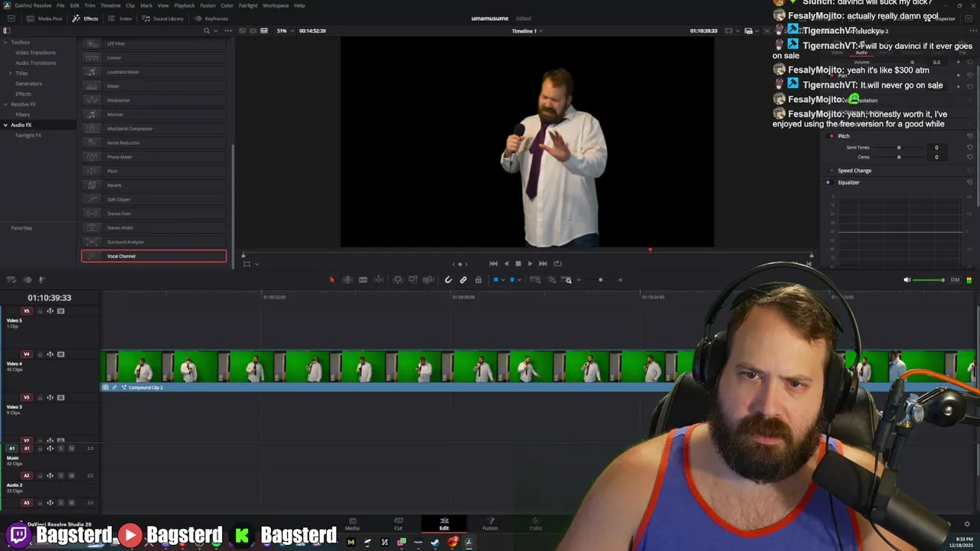This screenshot has height=551, width=980.
Task: Toggle linked selection chain icon
Action: (463, 280)
